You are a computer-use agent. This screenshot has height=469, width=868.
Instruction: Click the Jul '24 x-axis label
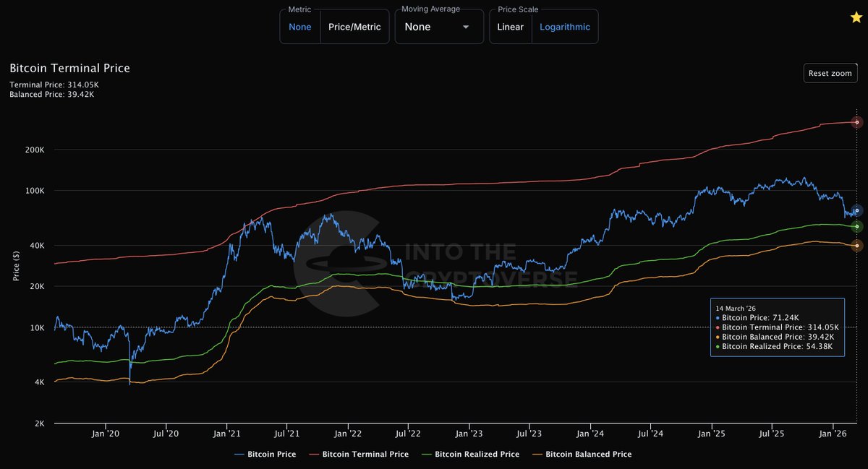point(651,434)
